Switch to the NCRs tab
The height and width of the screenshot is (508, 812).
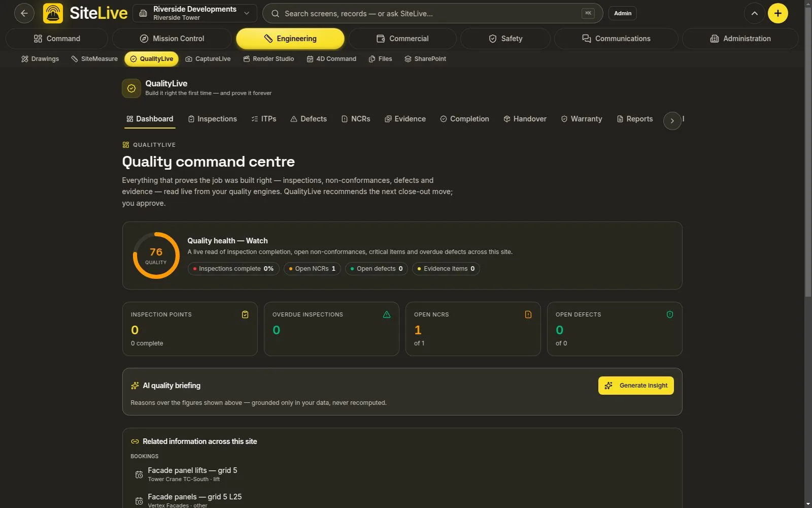click(x=356, y=119)
